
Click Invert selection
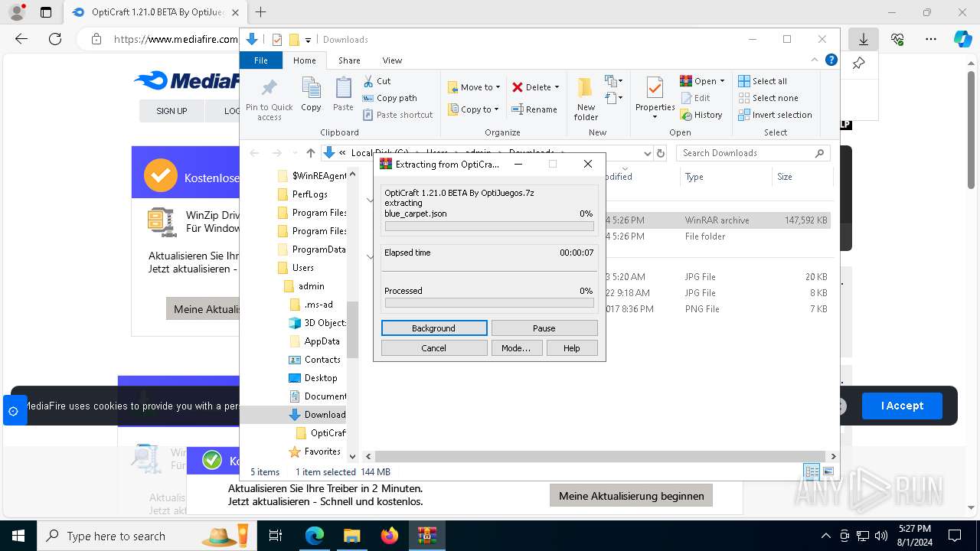coord(775,115)
